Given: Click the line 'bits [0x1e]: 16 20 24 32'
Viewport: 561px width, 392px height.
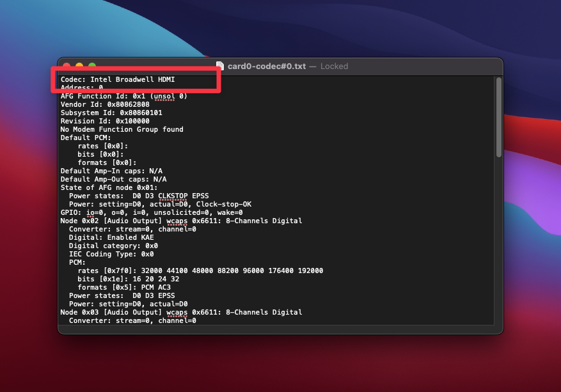Looking at the screenshot, I should click(x=129, y=279).
